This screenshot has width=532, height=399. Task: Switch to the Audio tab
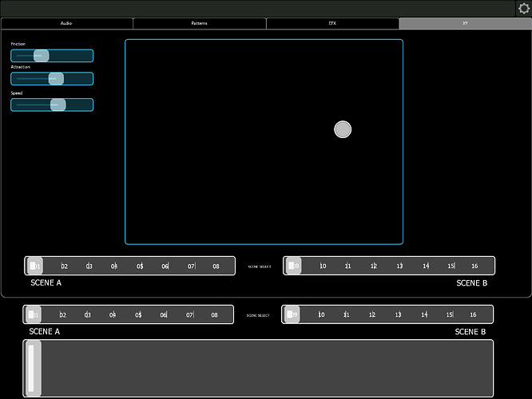pos(66,23)
